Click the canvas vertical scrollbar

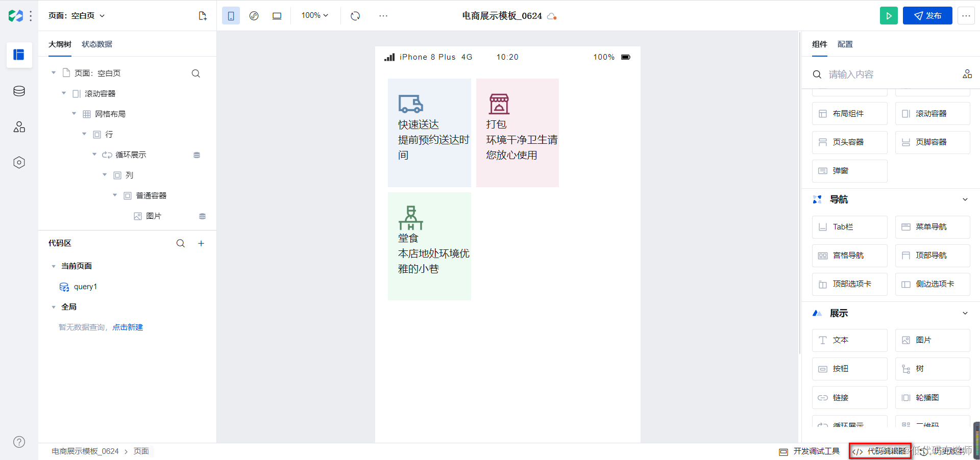pyautogui.click(x=799, y=194)
